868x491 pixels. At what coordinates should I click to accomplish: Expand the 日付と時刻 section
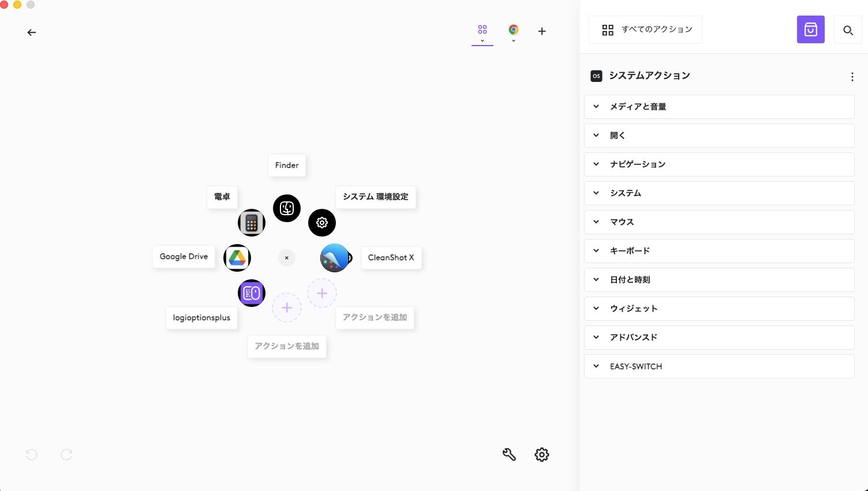719,280
